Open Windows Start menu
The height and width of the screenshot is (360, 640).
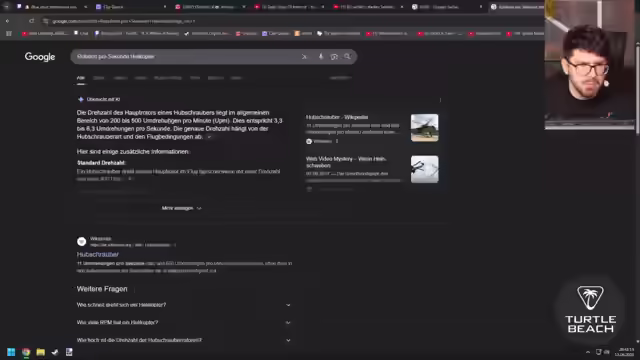point(11,352)
